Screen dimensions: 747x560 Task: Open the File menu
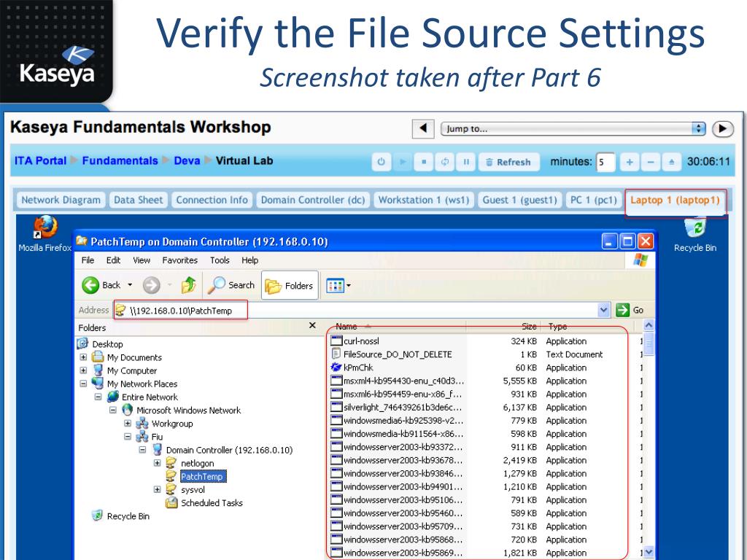click(88, 260)
